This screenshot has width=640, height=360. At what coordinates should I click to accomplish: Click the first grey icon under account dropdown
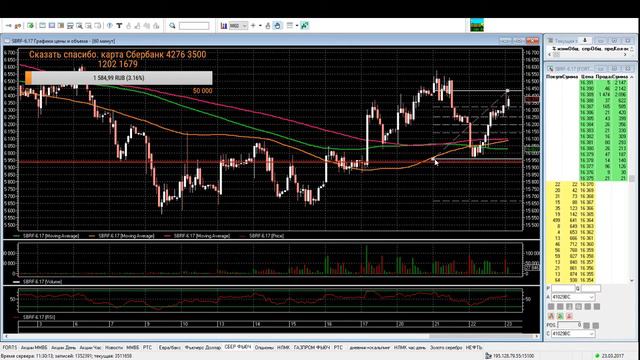[551, 307]
